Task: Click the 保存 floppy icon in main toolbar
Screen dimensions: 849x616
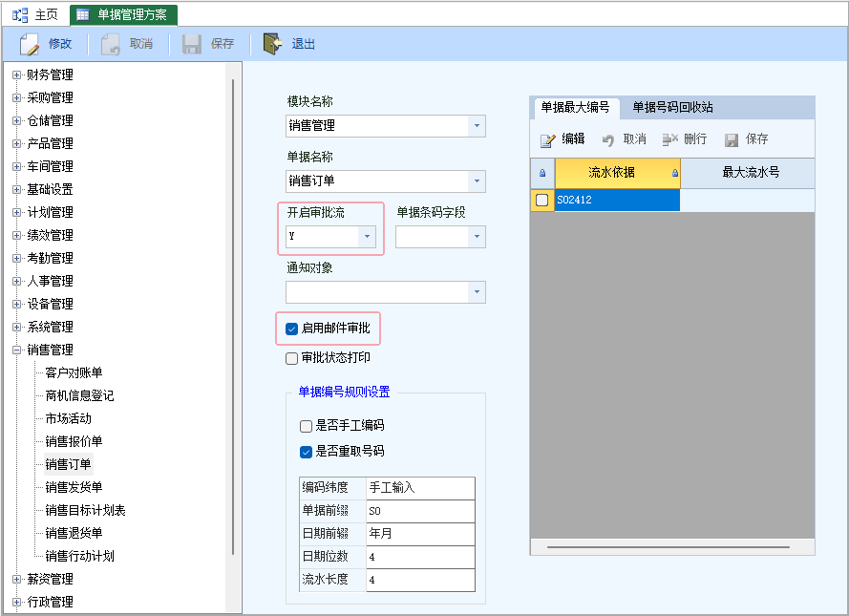Action: [192, 44]
